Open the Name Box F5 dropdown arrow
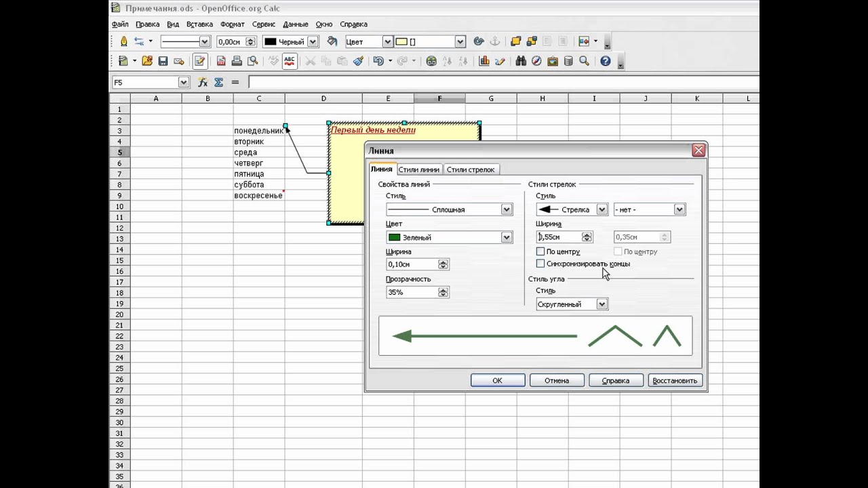The image size is (868, 488). 184,82
